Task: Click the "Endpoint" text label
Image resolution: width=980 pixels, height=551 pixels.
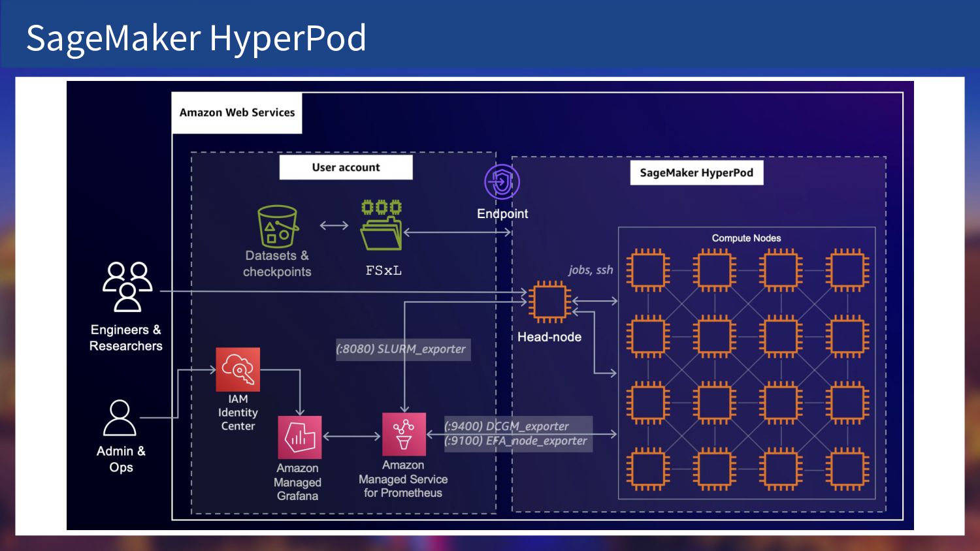Action: [502, 213]
